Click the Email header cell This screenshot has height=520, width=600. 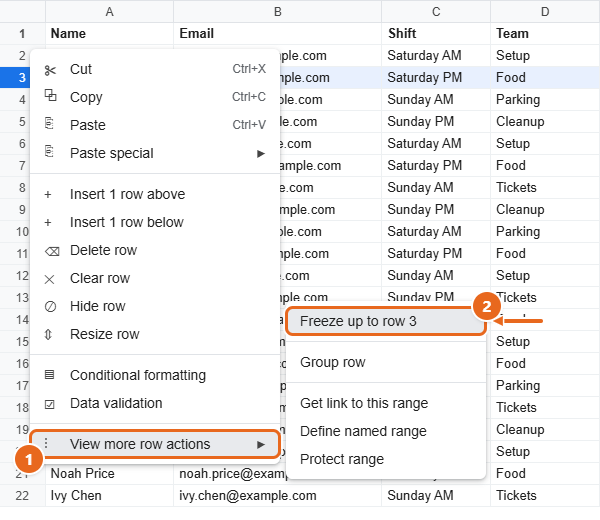(x=277, y=34)
